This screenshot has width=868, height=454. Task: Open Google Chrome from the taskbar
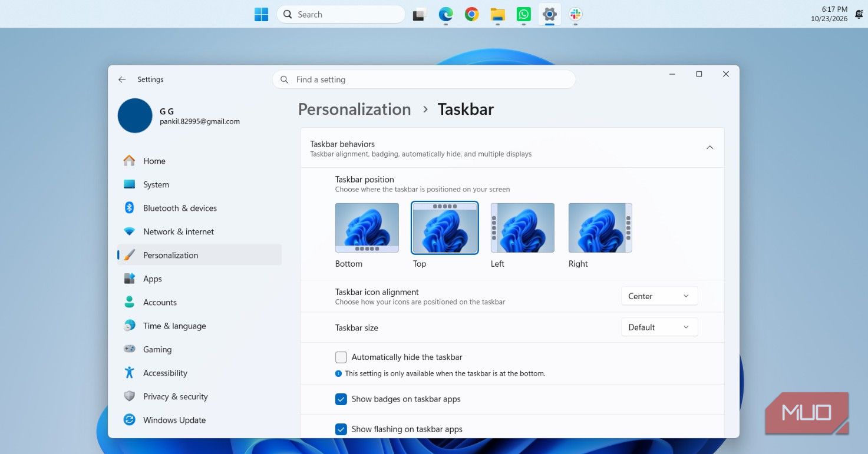[x=471, y=14]
